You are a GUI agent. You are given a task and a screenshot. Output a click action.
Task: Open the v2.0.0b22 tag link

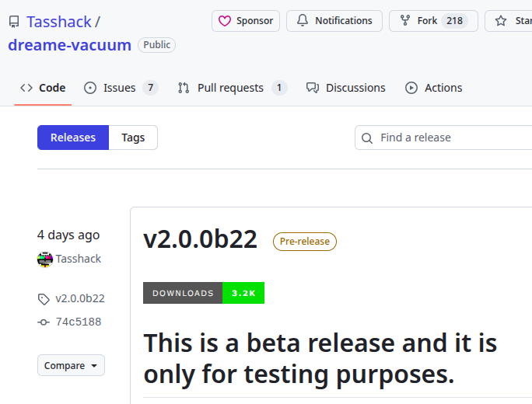point(79,298)
